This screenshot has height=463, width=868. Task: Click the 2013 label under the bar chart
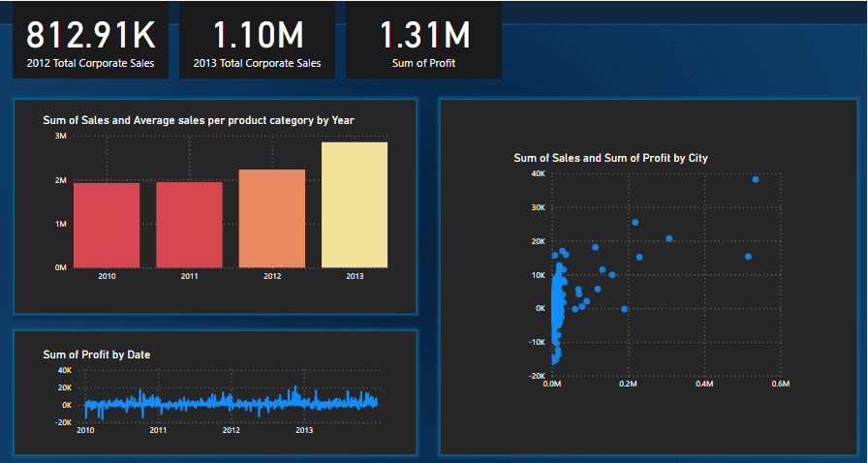355,276
